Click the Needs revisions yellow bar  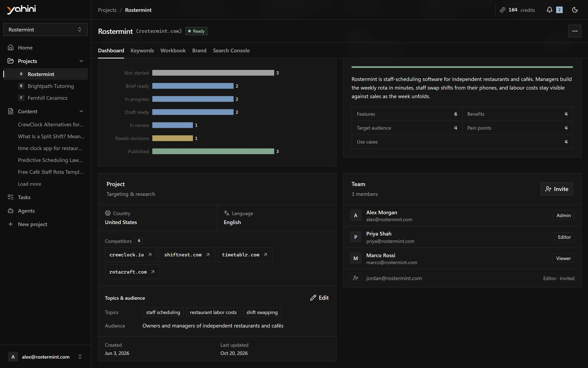173,138
